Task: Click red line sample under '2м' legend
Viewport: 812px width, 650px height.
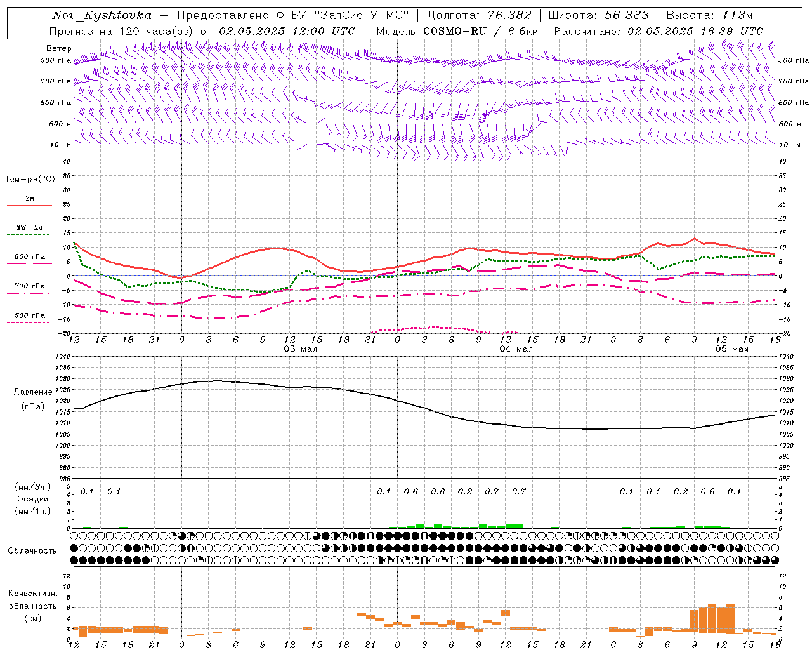Action: pos(29,206)
